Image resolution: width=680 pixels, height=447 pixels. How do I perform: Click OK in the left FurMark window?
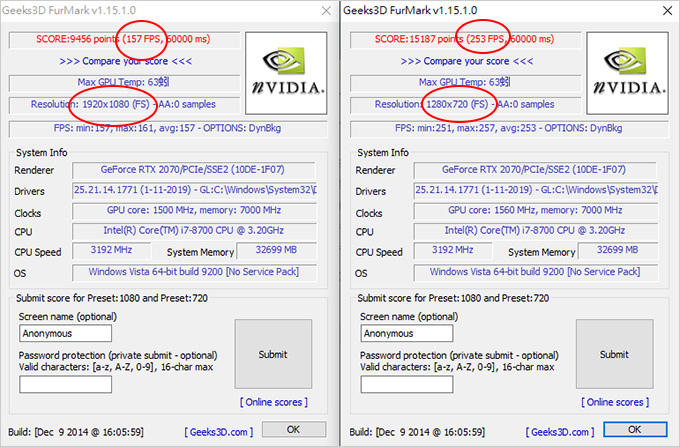coord(294,429)
